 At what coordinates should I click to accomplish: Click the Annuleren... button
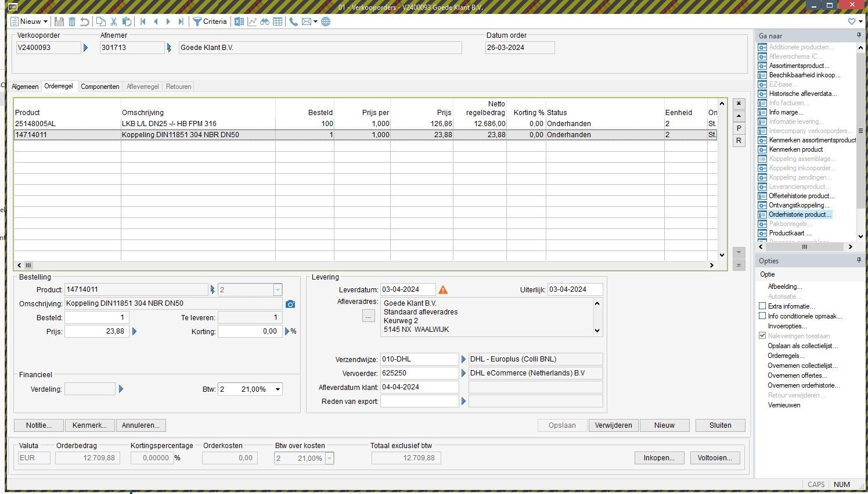coord(141,425)
